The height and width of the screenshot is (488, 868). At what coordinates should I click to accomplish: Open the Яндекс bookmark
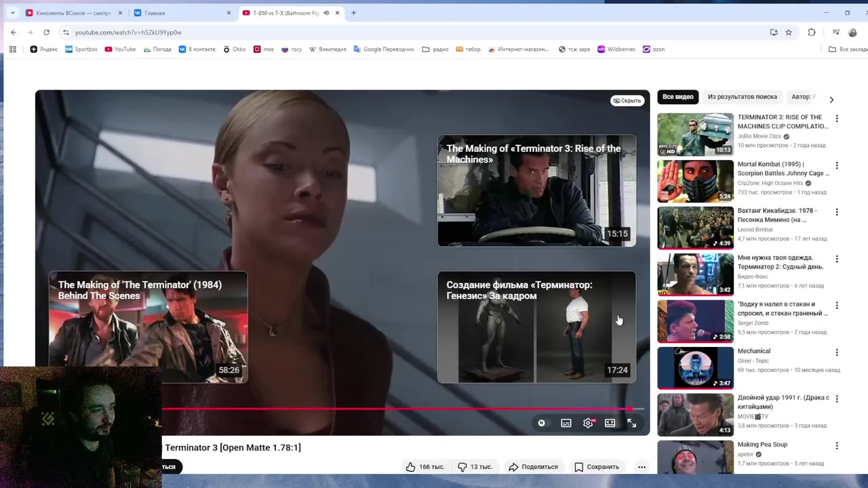(x=44, y=49)
